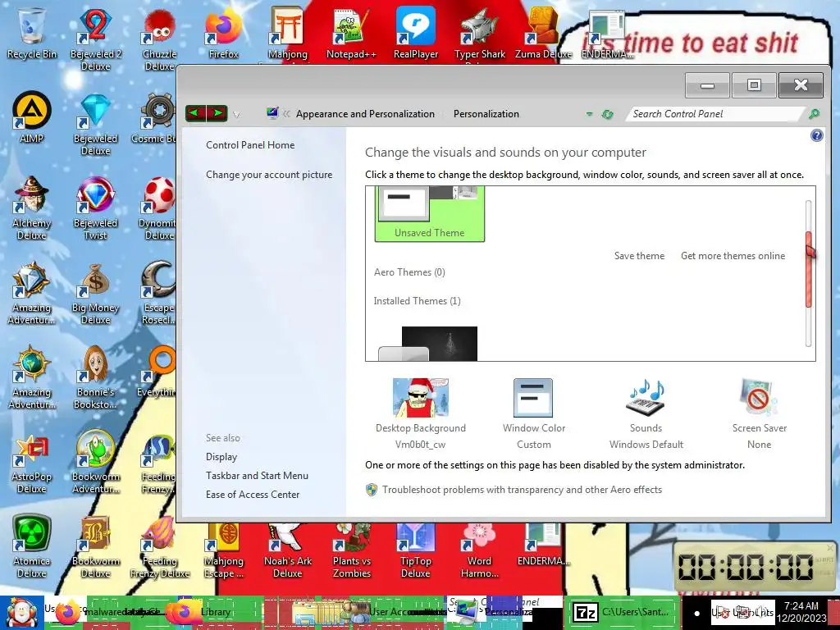
Task: Open Window Color settings
Action: point(533,413)
